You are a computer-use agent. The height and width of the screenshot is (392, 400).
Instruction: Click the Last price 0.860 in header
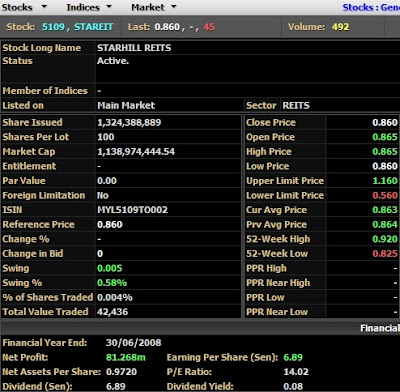(x=167, y=27)
